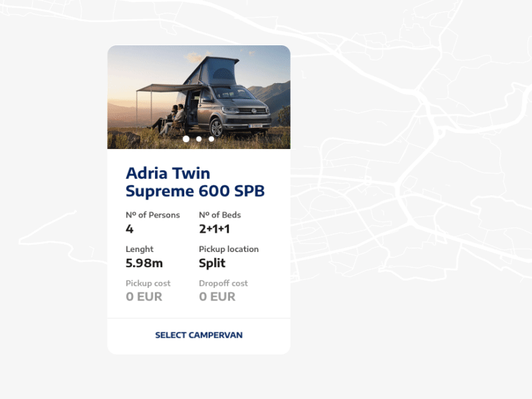The height and width of the screenshot is (399, 532).
Task: Click the Split pickup location value
Action: click(x=212, y=263)
